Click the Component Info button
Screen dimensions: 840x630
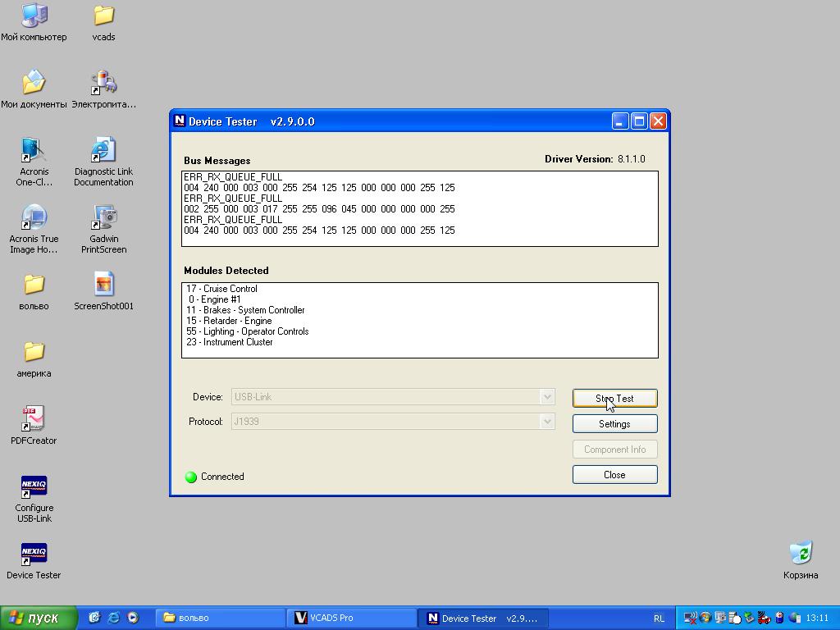click(x=614, y=450)
